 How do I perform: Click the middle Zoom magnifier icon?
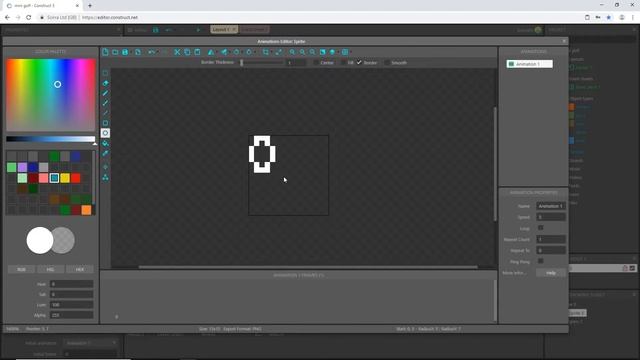pos(302,52)
